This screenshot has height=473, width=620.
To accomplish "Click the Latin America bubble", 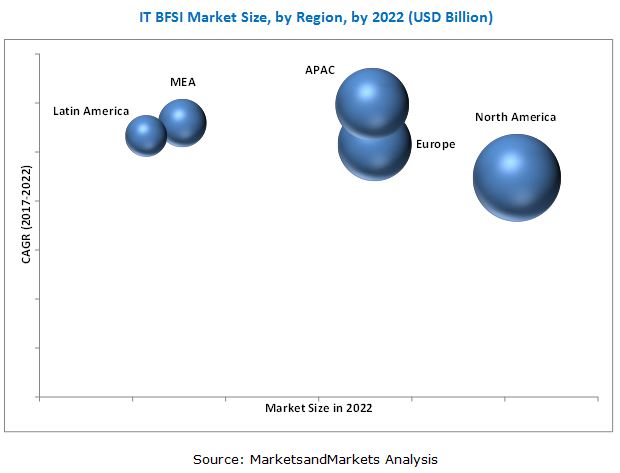I will pos(146,135).
